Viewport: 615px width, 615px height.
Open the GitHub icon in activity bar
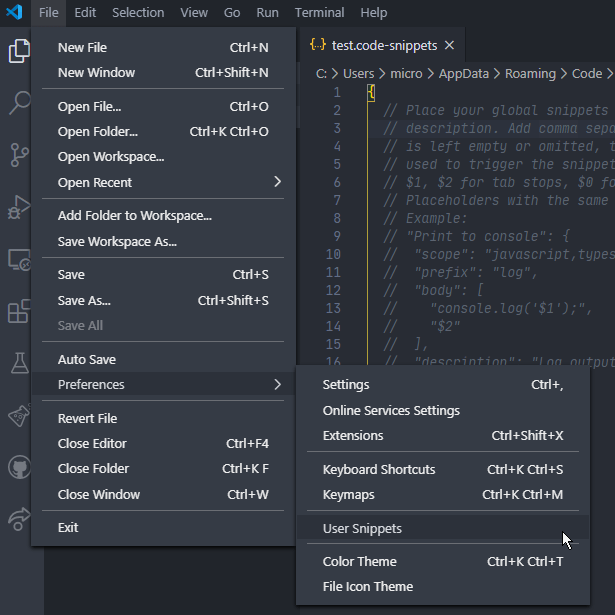pos(19,467)
